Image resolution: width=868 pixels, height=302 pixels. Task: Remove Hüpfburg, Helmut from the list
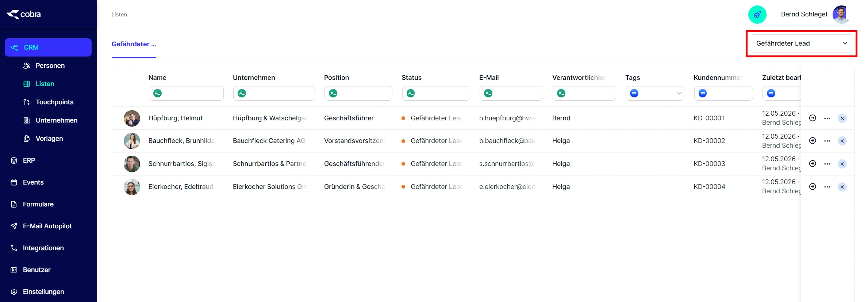pyautogui.click(x=842, y=118)
